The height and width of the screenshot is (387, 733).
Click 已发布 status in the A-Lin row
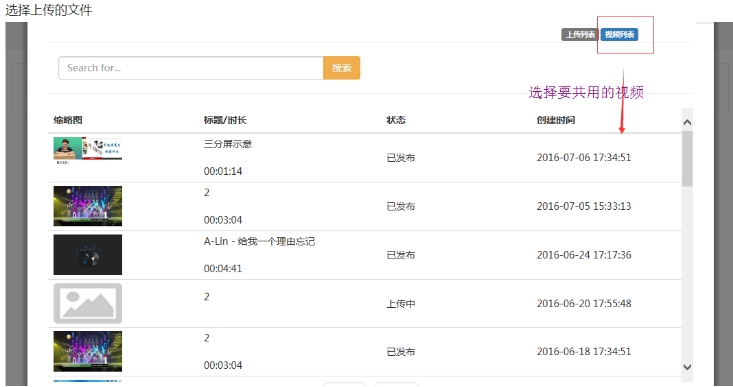(x=401, y=255)
